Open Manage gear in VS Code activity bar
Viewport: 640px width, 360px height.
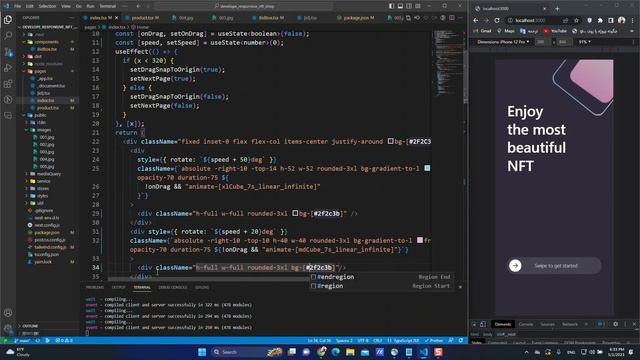pyautogui.click(x=8, y=328)
